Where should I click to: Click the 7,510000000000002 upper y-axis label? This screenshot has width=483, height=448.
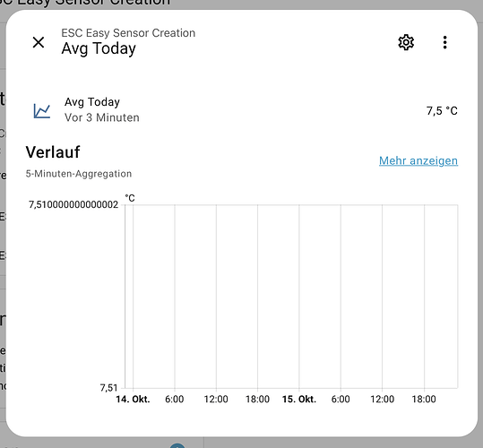click(73, 204)
